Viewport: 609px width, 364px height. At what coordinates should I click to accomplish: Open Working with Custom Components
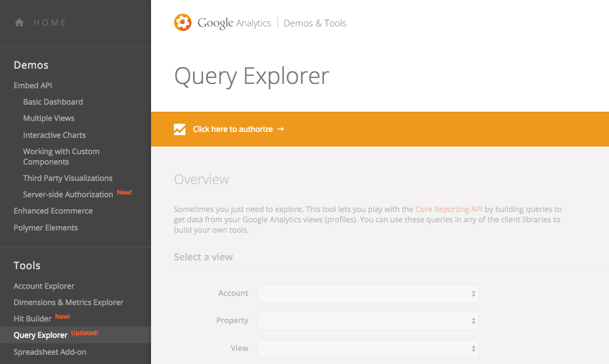coord(62,156)
